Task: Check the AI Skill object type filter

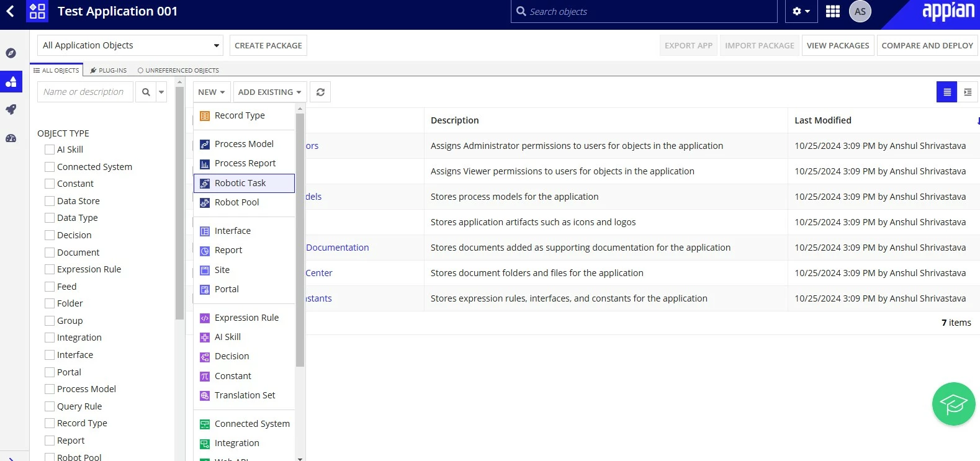Action: click(x=50, y=150)
